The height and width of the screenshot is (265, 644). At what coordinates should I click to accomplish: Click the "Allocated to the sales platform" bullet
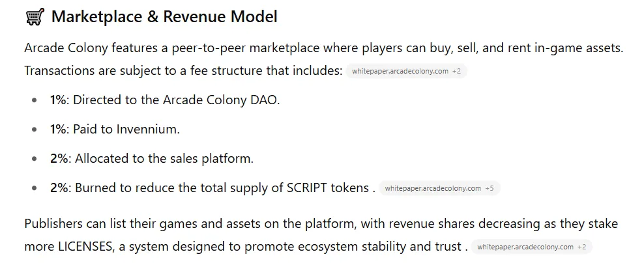click(x=152, y=158)
